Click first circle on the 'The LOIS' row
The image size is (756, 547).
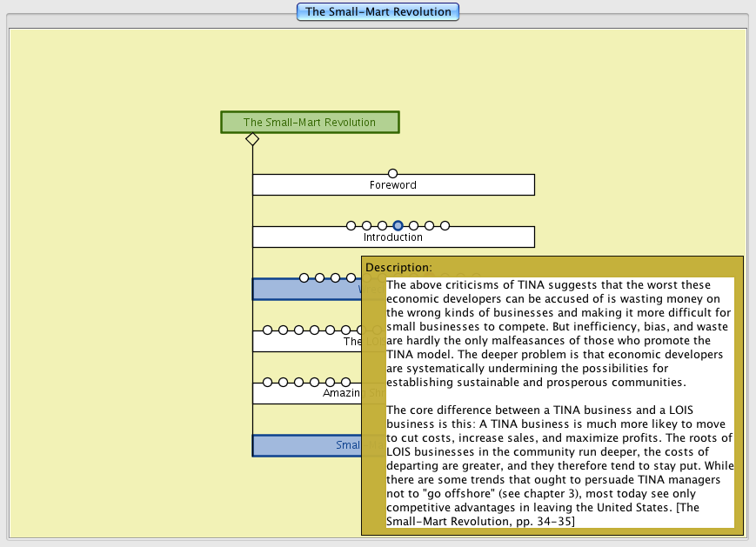click(x=267, y=330)
